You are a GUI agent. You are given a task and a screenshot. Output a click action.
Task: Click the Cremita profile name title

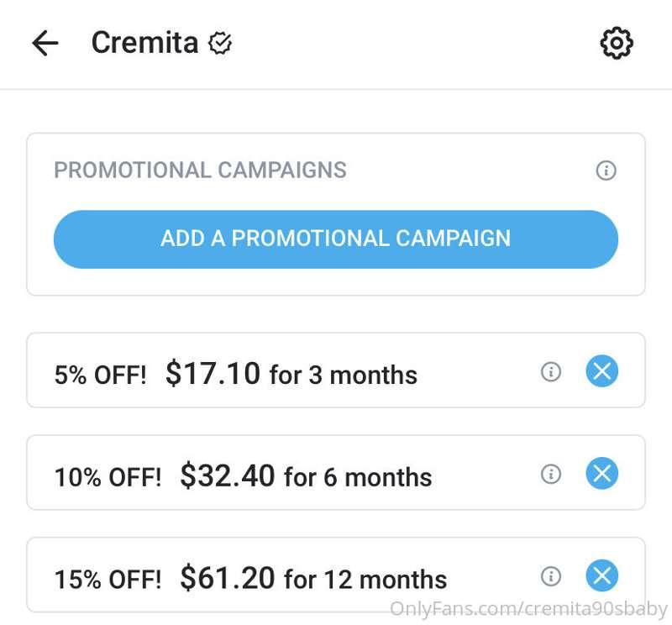point(144,43)
